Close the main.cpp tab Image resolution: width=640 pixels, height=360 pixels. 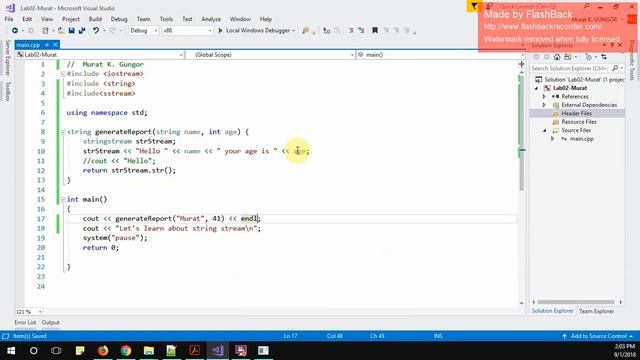(56, 44)
